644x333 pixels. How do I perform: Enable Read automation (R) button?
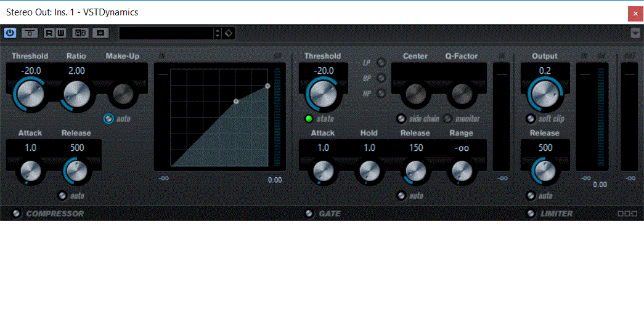pyautogui.click(x=49, y=33)
